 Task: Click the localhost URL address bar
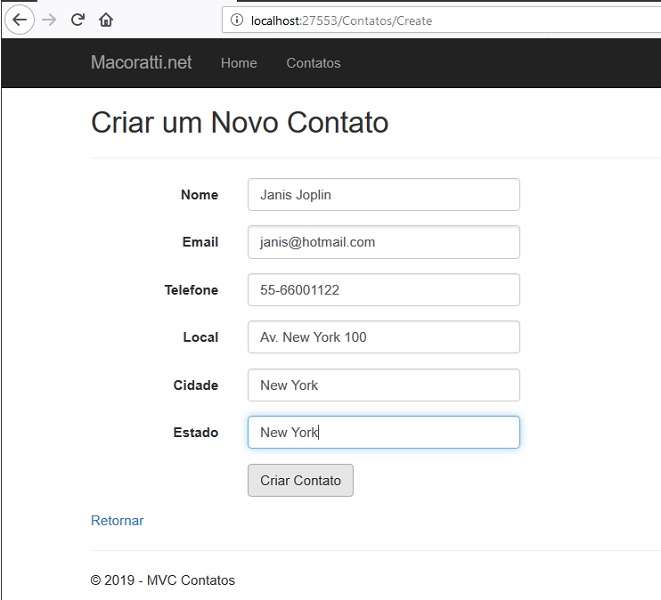[x=441, y=20]
